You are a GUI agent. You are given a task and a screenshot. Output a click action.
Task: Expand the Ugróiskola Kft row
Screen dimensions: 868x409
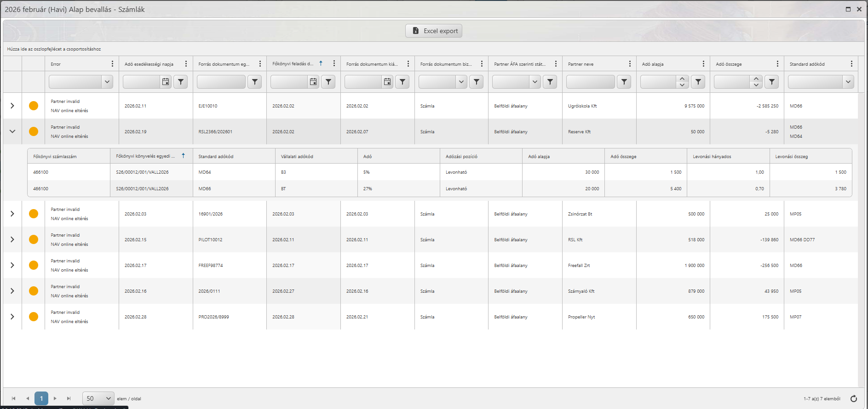12,106
